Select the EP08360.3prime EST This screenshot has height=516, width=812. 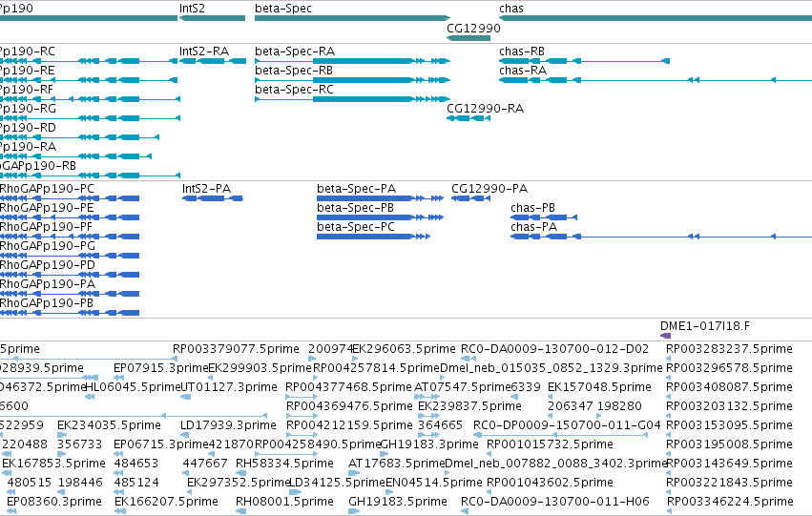[11, 511]
